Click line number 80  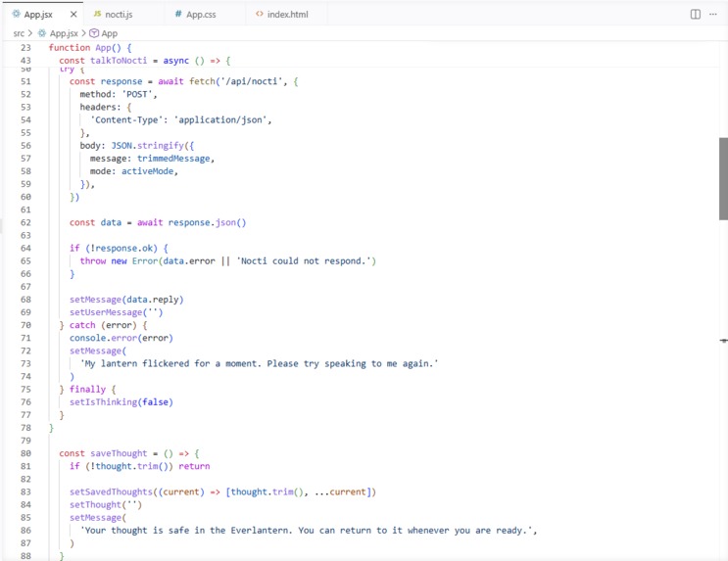(25, 453)
